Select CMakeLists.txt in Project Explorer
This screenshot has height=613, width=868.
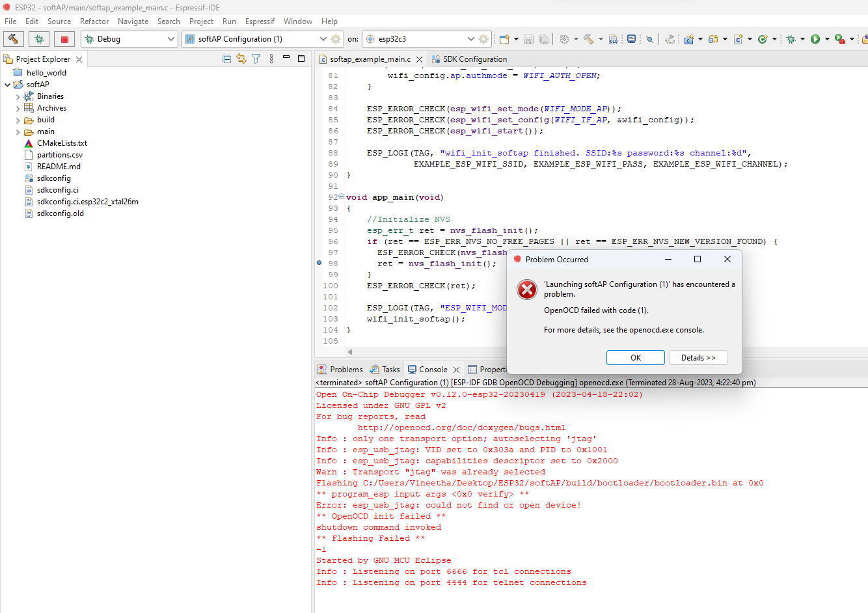click(62, 143)
